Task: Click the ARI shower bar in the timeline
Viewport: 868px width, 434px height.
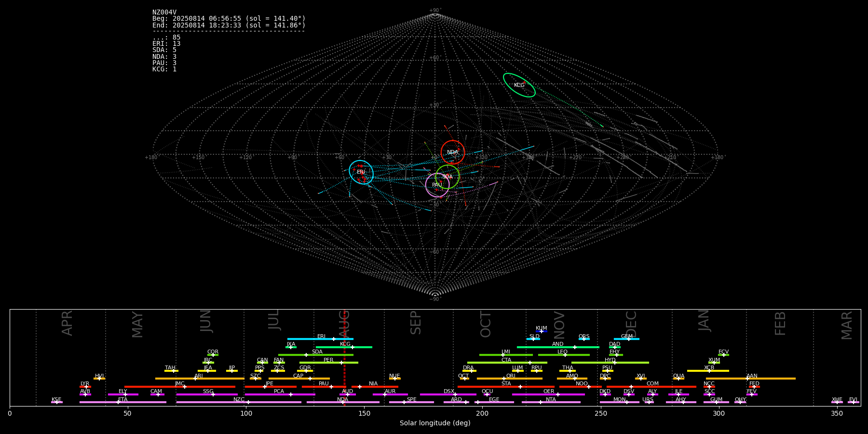Action: pyautogui.click(x=200, y=379)
